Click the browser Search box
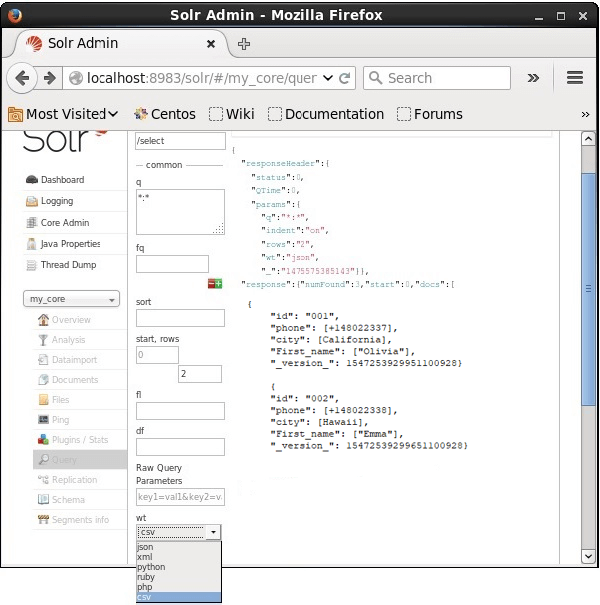 coord(437,78)
